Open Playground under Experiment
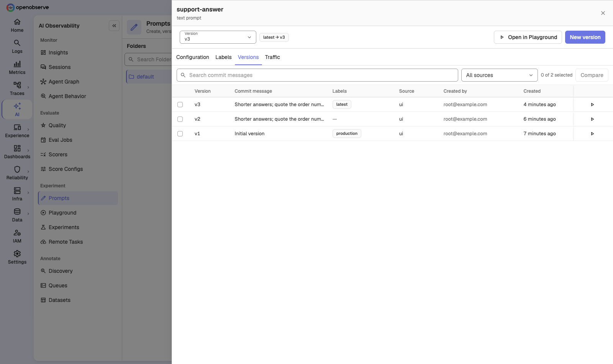 point(78,213)
